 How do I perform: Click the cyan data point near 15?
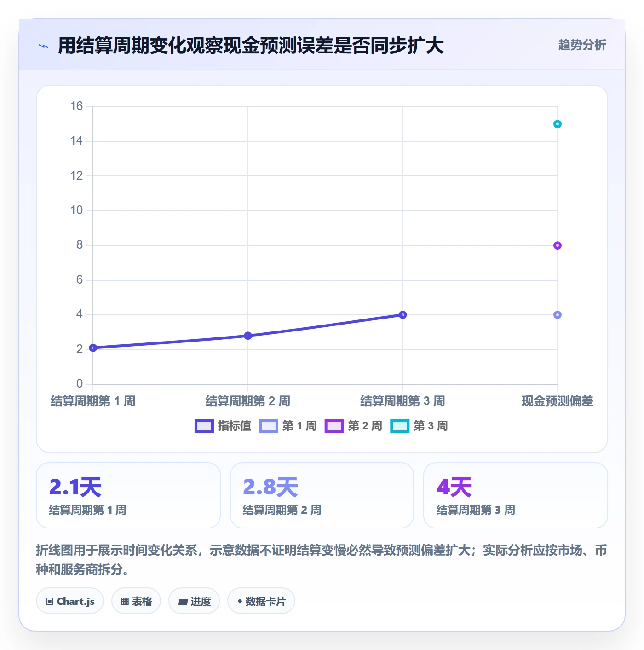point(558,124)
